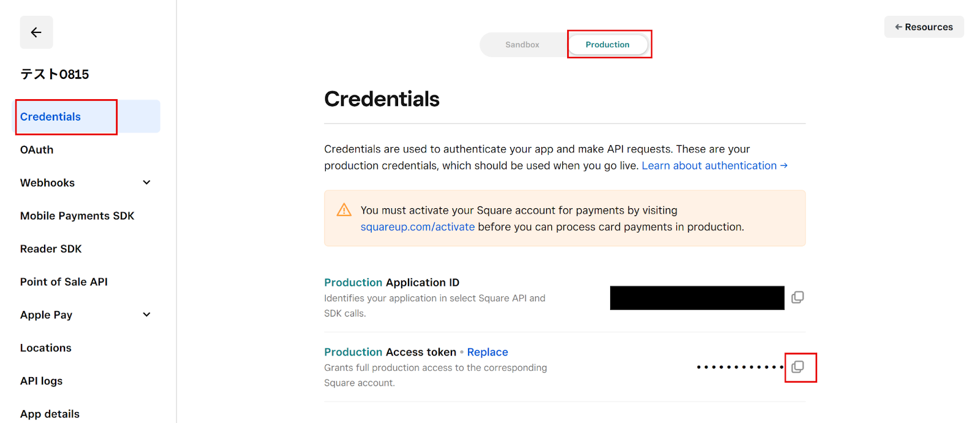Open the OAuth sidebar item
The height and width of the screenshot is (423, 980).
click(37, 150)
